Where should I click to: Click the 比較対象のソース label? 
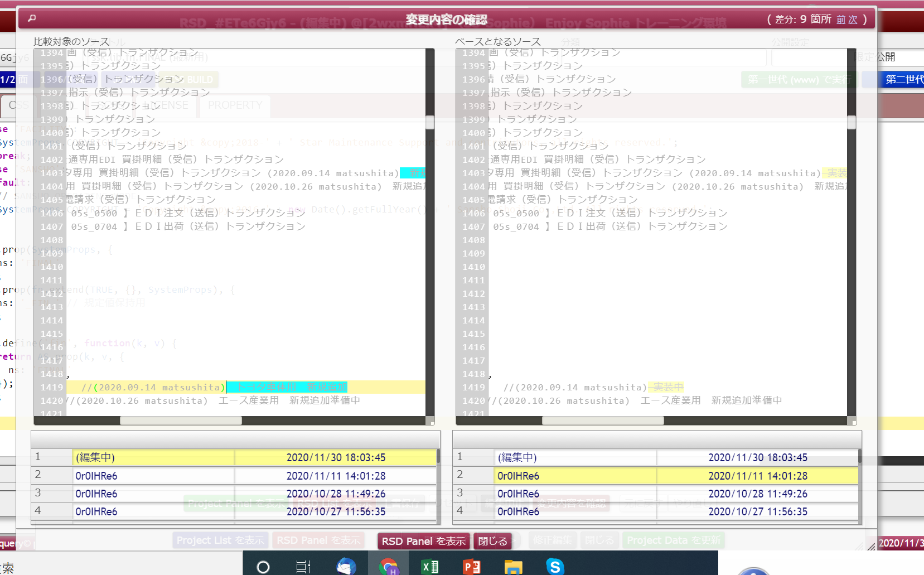pyautogui.click(x=71, y=42)
